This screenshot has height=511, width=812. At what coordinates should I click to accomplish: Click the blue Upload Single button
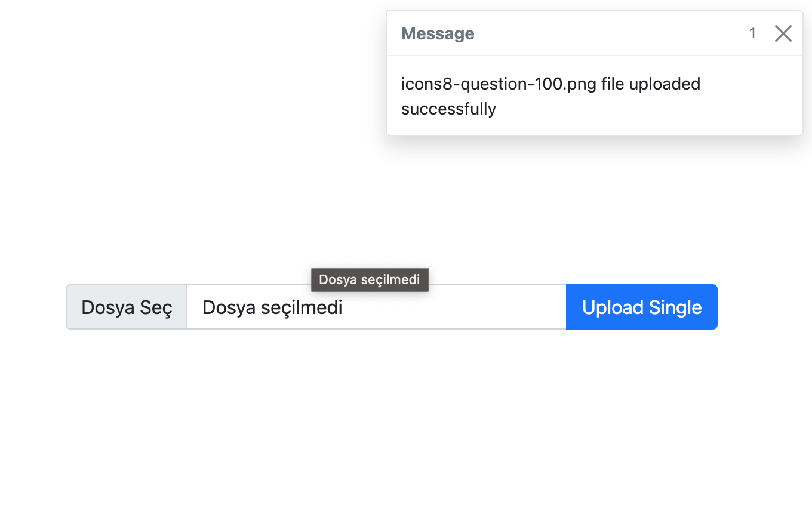[x=642, y=307]
